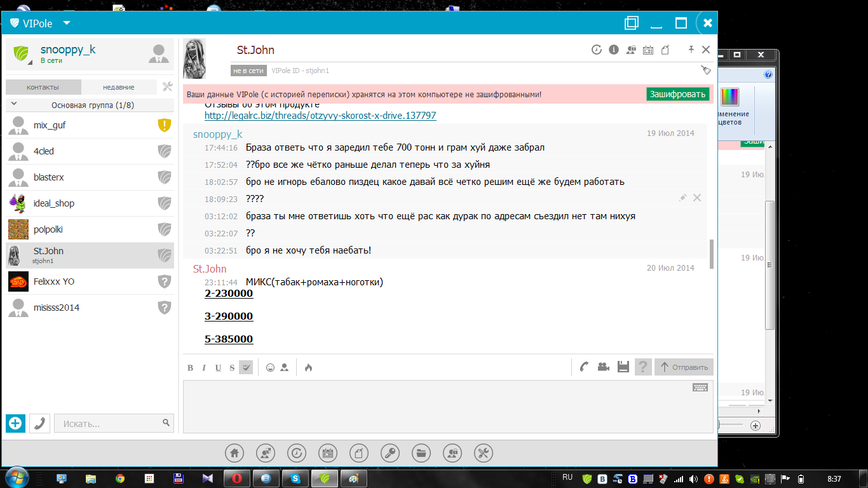The image size is (868, 488).
Task: Switch to the контакты tab
Action: (x=43, y=87)
